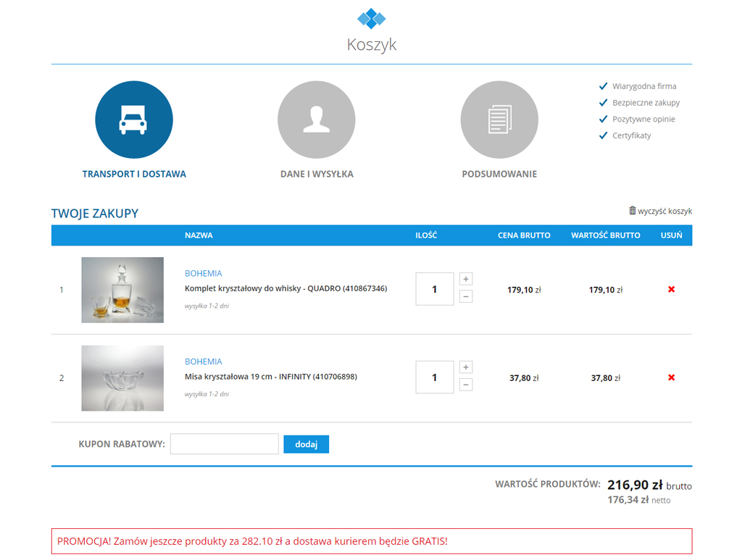Delete the Misa kryształowa with red X
The width and height of the screenshot is (742, 560).
tap(671, 377)
